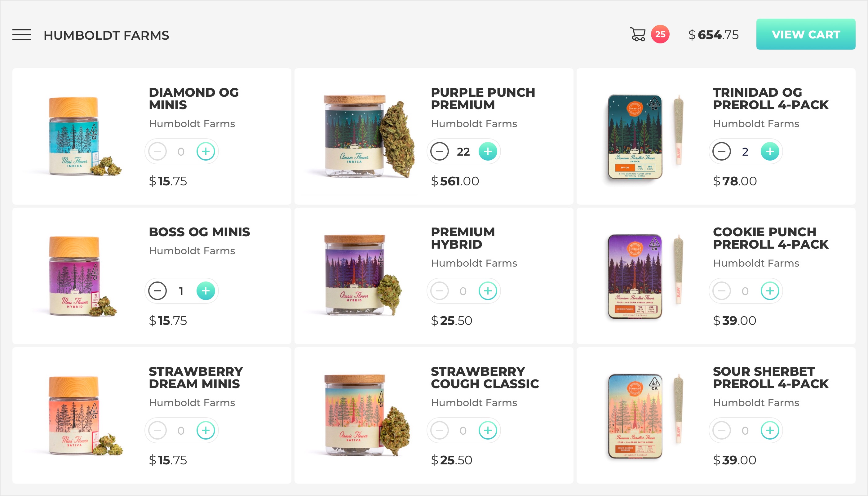Viewport: 868px width, 496px height.
Task: Increase Trinidad OG Preroll 4-Pack quantity
Action: pyautogui.click(x=769, y=151)
